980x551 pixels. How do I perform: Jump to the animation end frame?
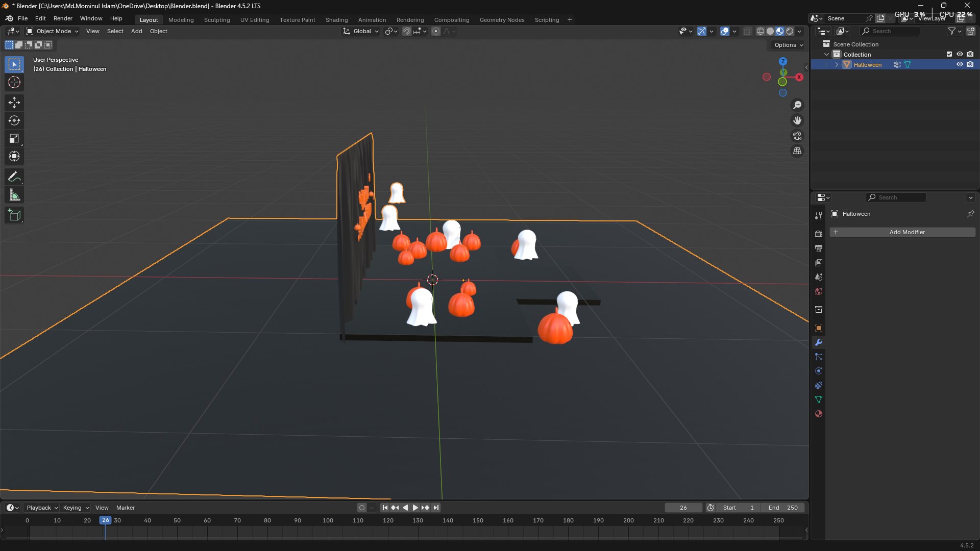click(435, 508)
